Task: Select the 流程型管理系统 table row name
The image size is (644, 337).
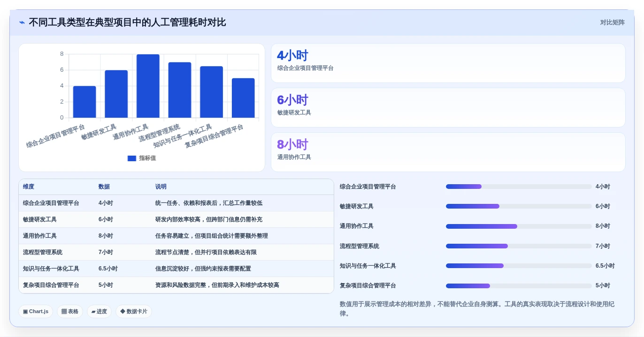Action: [x=43, y=252]
